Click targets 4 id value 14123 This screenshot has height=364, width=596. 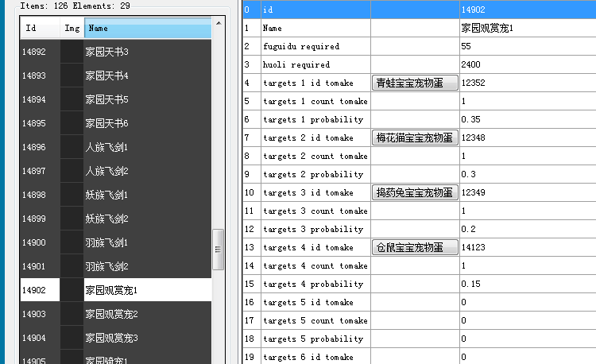(x=528, y=247)
